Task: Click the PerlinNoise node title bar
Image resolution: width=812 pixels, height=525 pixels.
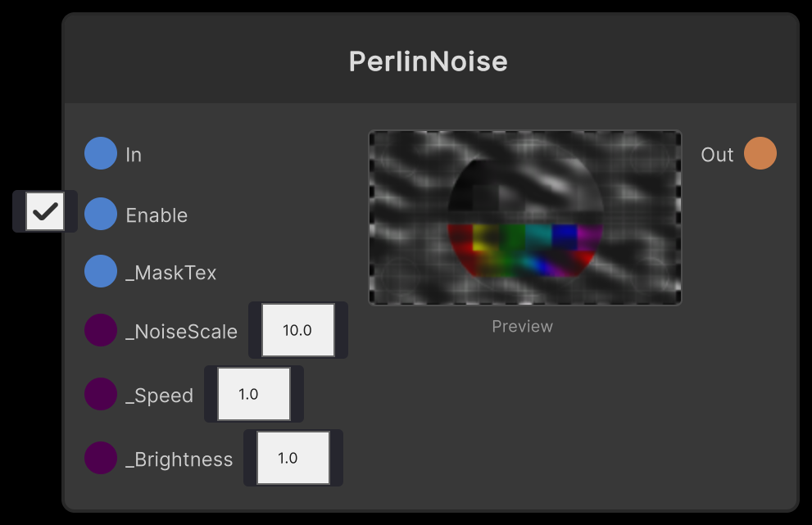Action: click(x=429, y=59)
